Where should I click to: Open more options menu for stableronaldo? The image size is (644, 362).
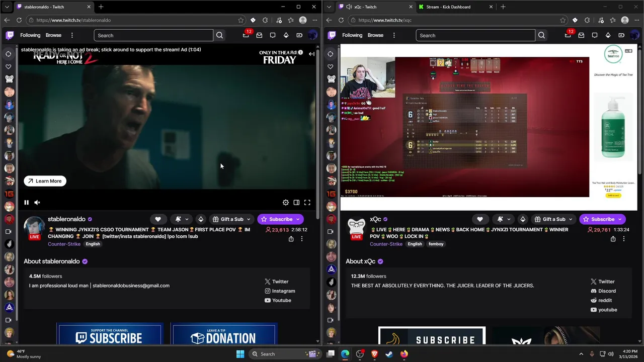(302, 239)
